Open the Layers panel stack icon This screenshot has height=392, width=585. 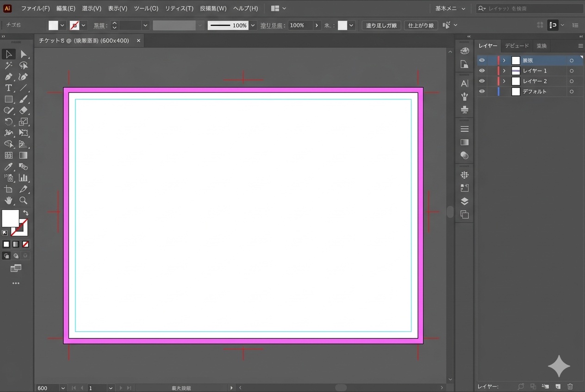465,202
